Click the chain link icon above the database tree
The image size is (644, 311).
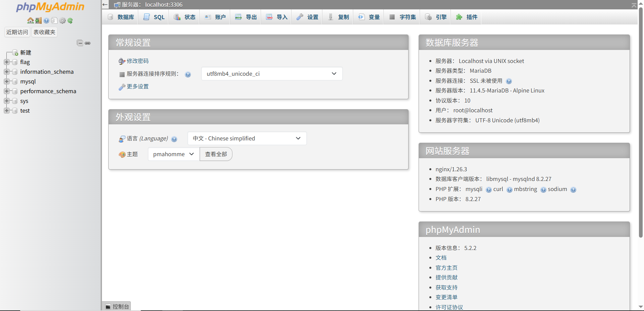point(88,43)
